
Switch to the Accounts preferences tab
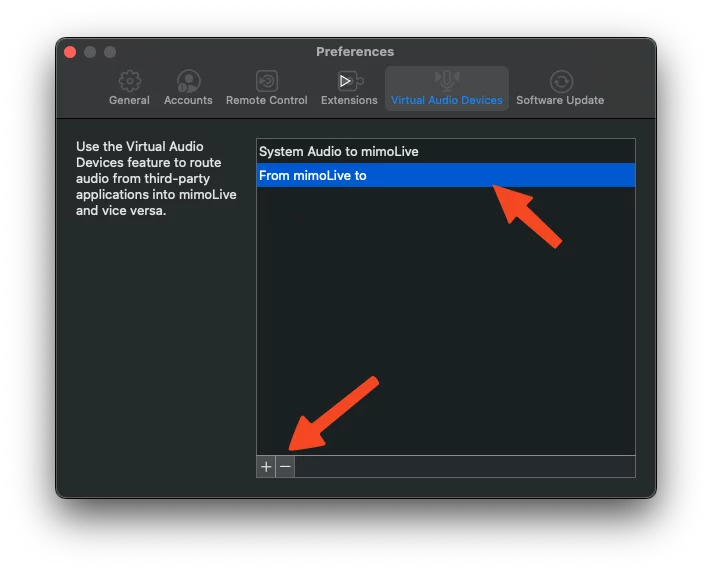point(188,89)
